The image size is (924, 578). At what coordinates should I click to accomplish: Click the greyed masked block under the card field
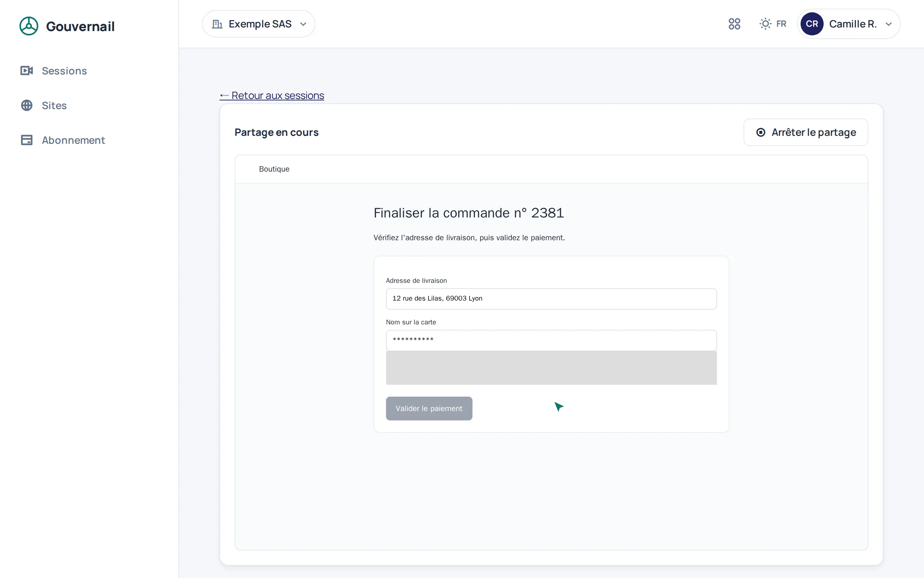pos(551,368)
